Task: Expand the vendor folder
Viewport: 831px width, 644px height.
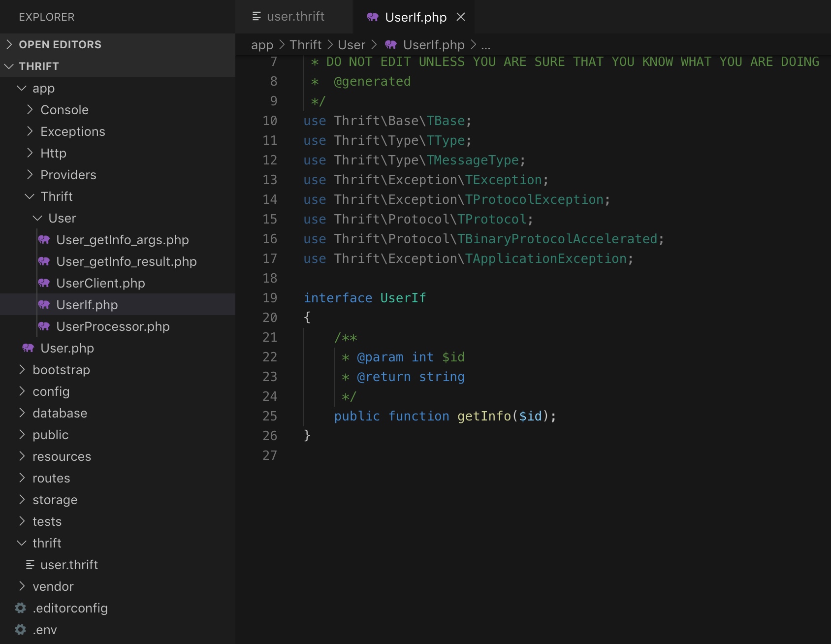Action: coord(117,586)
